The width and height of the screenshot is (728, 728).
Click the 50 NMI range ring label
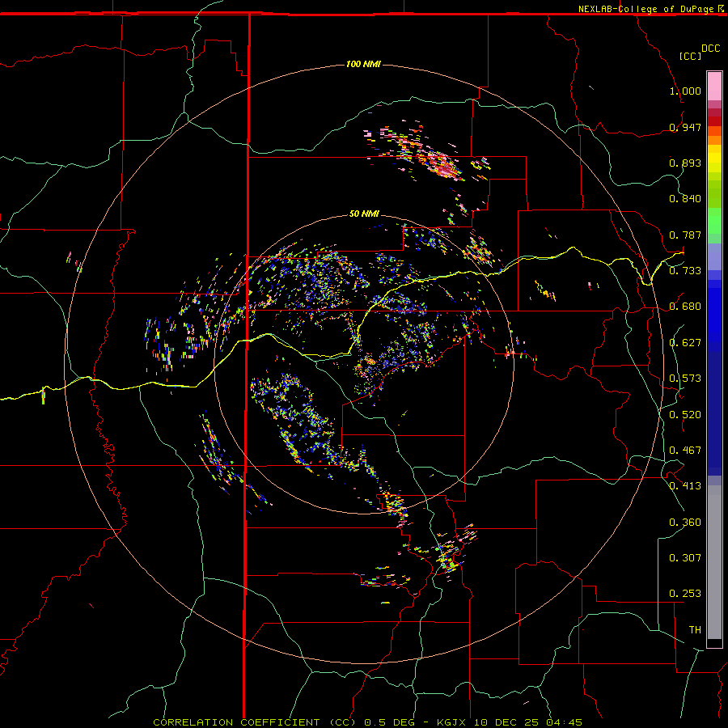pos(364,214)
